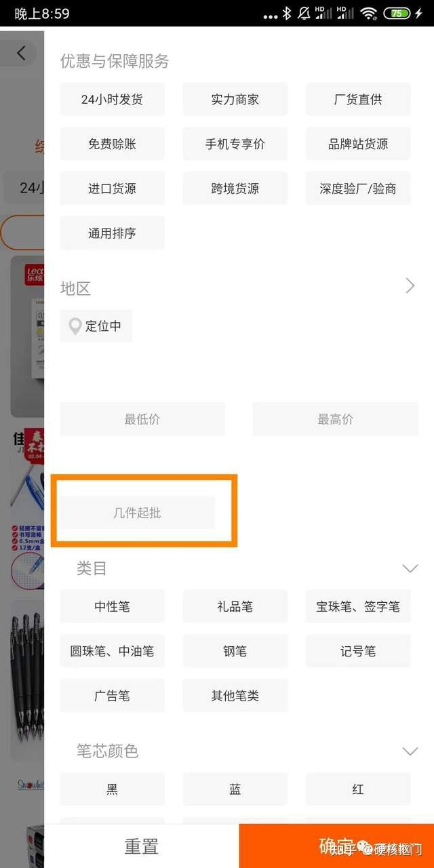The width and height of the screenshot is (434, 868).
Task: Tap the Wi-Fi status icon
Action: pos(368,13)
